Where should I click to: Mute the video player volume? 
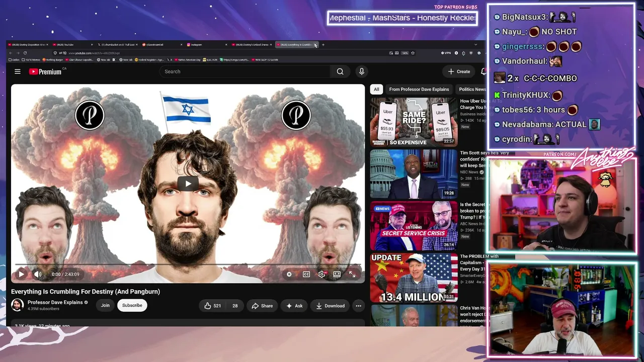coord(38,274)
